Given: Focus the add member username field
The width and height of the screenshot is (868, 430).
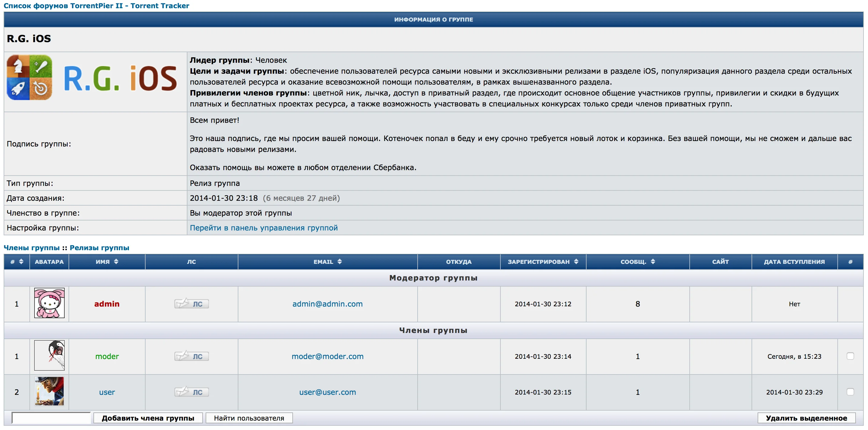Looking at the screenshot, I should pos(51,418).
